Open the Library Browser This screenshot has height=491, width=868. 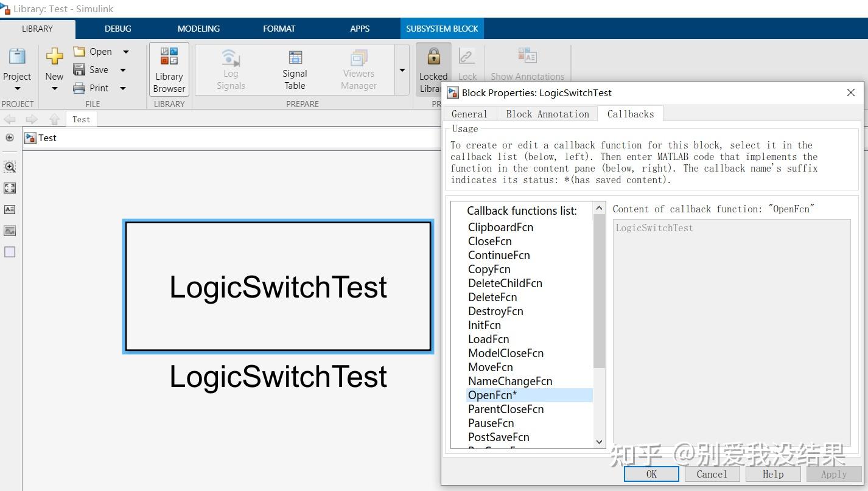click(169, 69)
